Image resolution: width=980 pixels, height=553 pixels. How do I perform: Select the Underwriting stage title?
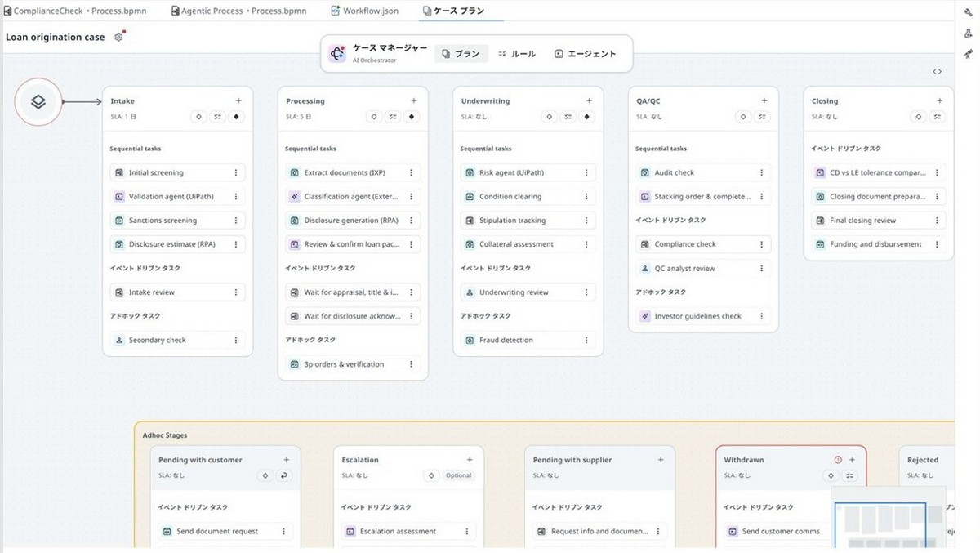(485, 101)
